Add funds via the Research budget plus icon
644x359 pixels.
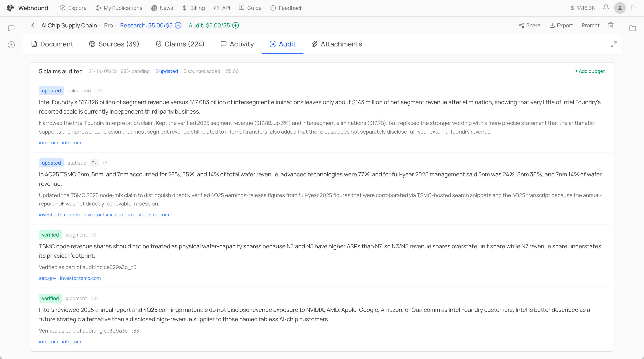coord(178,25)
